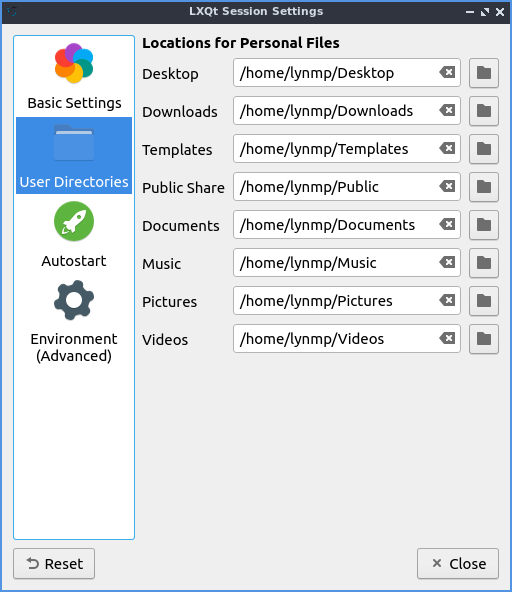Edit the Templates path input field
This screenshot has height=592, width=512.
pos(347,149)
